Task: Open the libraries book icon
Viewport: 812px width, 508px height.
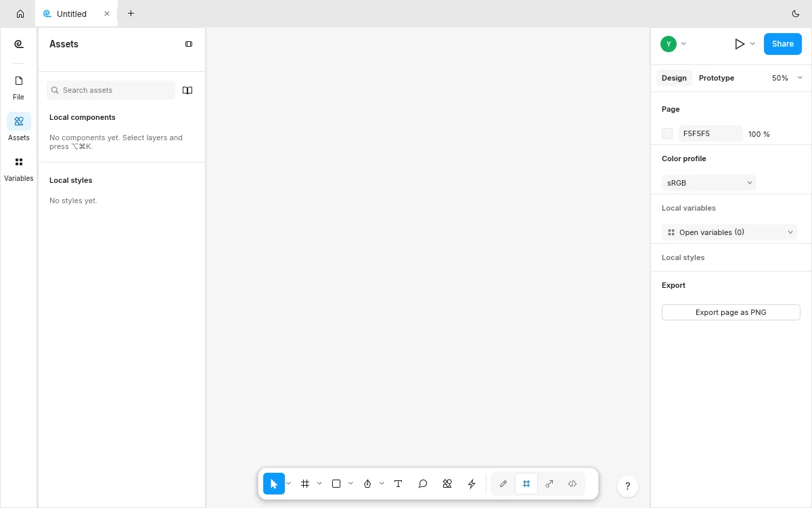Action: point(187,90)
